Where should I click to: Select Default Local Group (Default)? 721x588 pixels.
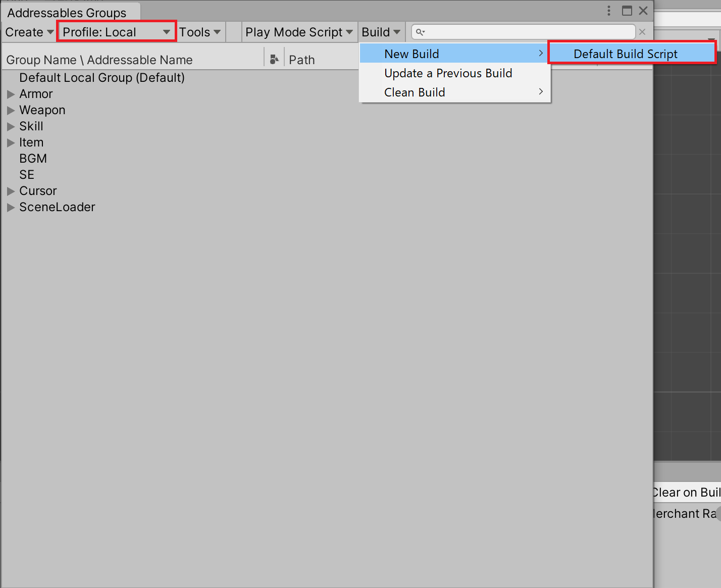pyautogui.click(x=102, y=78)
